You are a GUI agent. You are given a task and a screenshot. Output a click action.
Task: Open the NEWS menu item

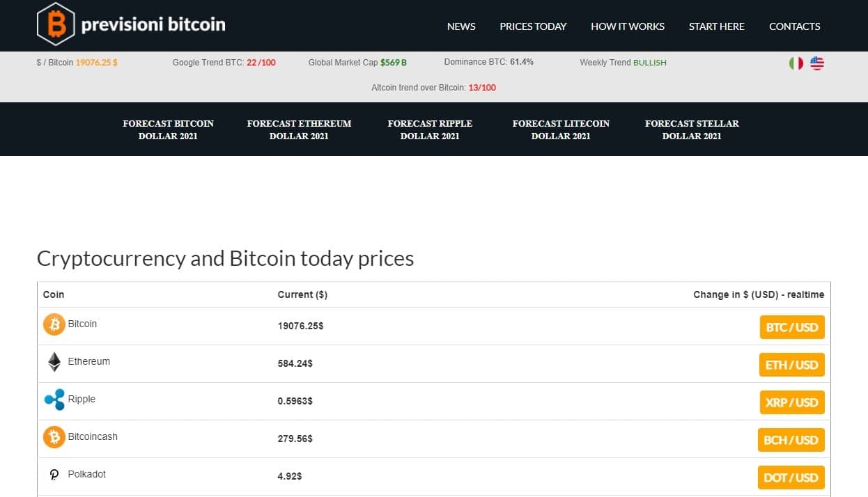461,26
